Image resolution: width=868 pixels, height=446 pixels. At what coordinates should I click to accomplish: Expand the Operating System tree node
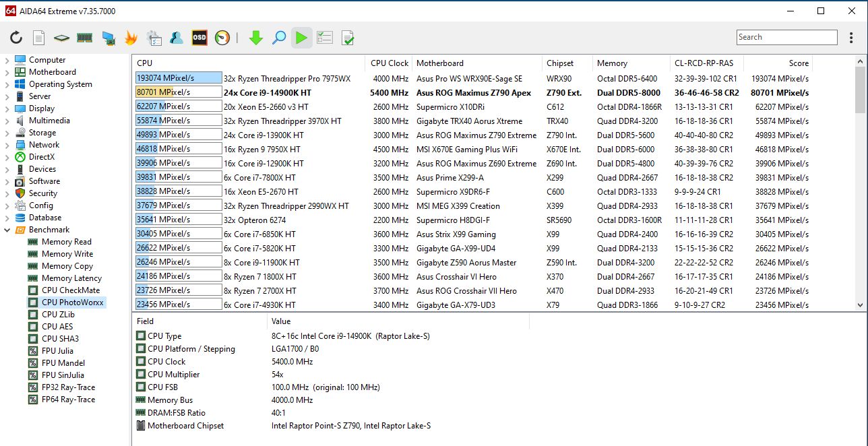pos(7,84)
